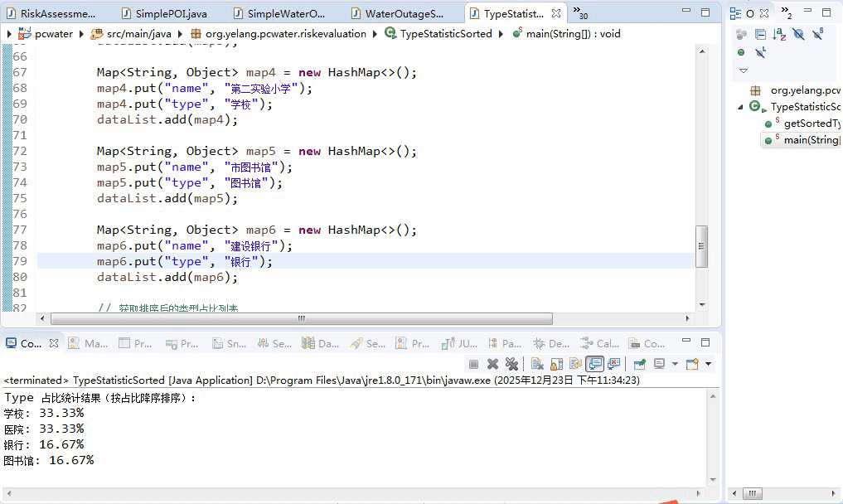Click the main method icon in Outline
The image size is (843, 504).
(x=769, y=140)
